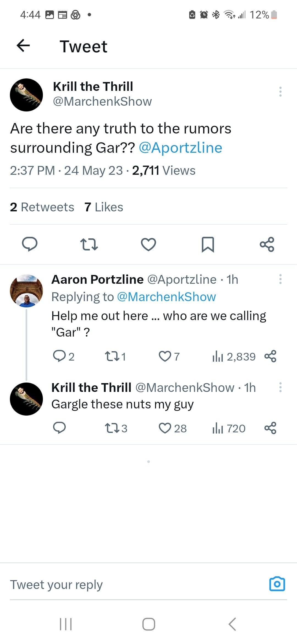Image resolution: width=297 pixels, height=644 pixels.
Task: Bookmark the main tweet
Action: point(208,244)
